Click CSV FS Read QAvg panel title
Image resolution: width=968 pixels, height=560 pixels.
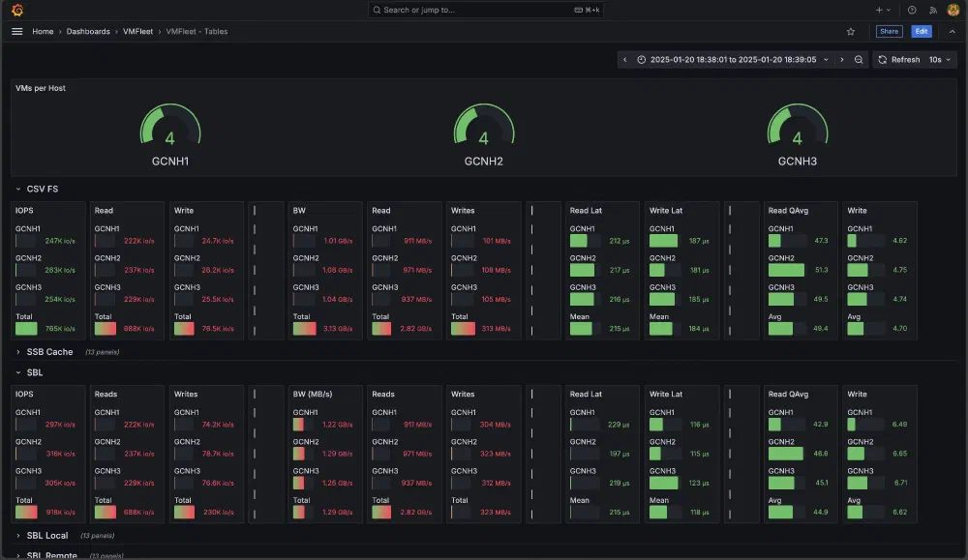pos(788,211)
